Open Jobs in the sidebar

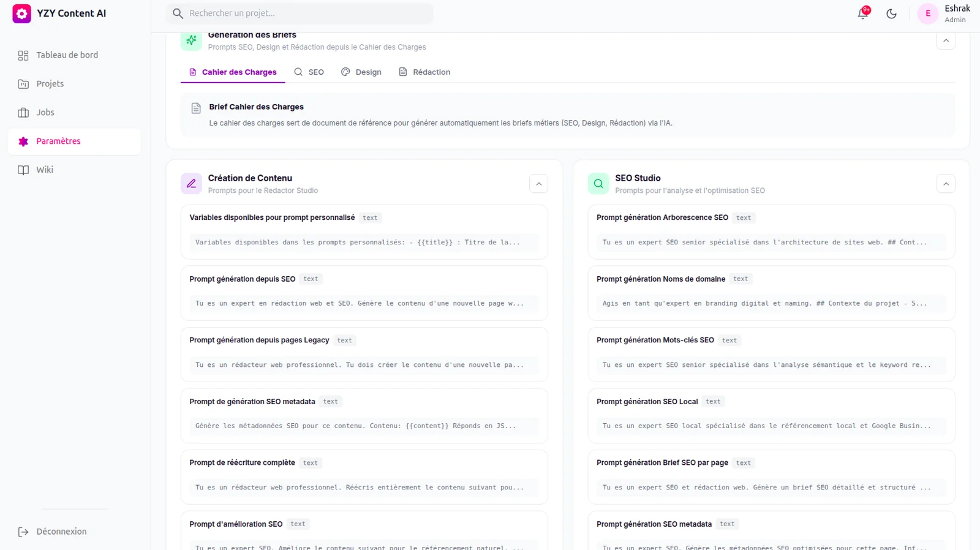click(x=75, y=113)
